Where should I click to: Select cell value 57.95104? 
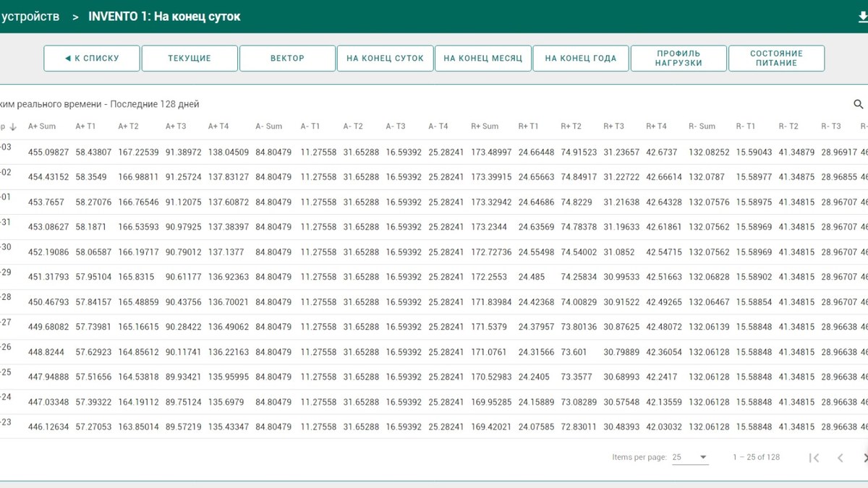point(94,277)
